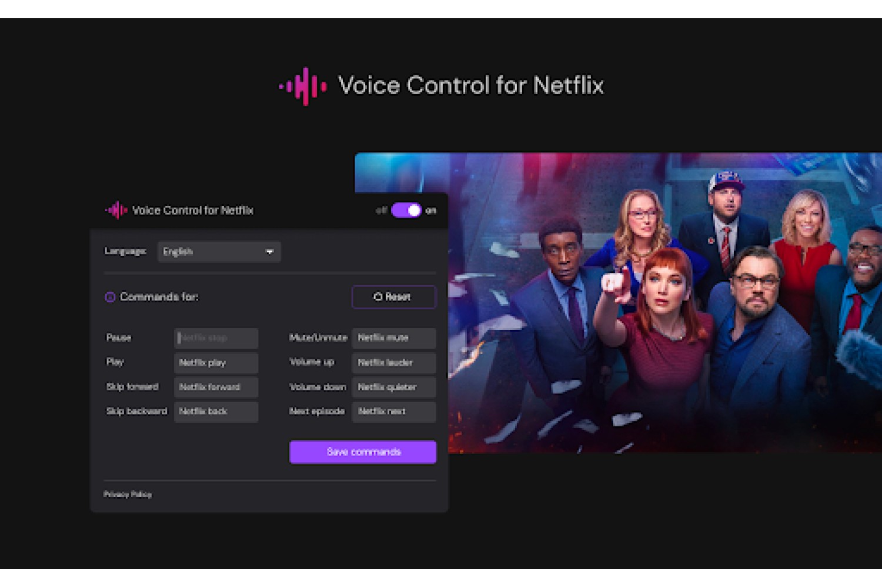Click the Pause command input field
This screenshot has width=882, height=588.
(x=216, y=338)
